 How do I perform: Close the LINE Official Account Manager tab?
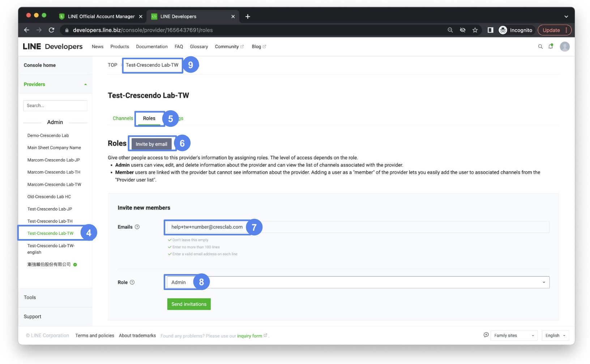point(141,16)
